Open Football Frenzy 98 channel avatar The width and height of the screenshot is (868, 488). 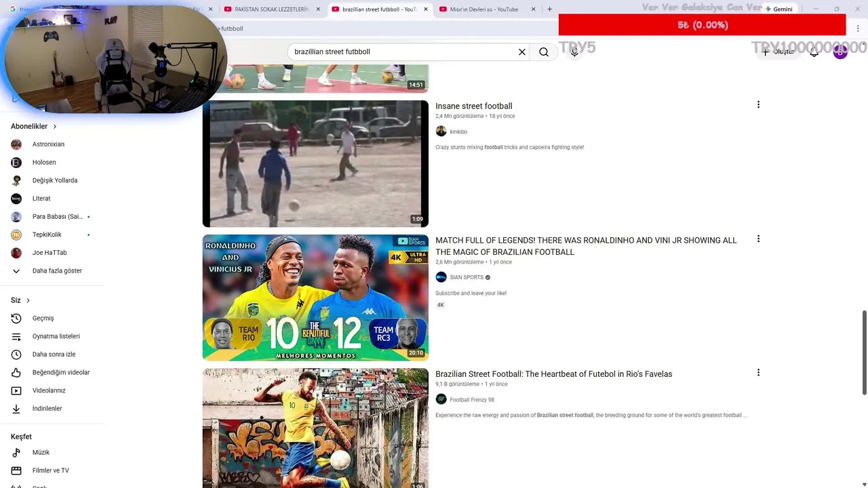441,399
